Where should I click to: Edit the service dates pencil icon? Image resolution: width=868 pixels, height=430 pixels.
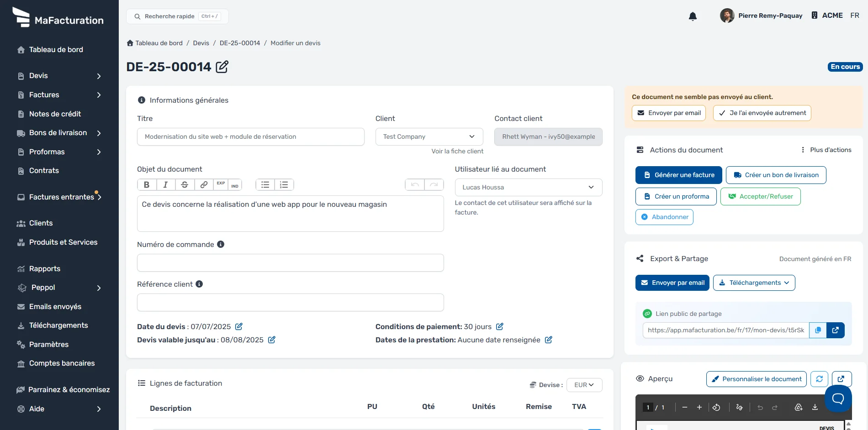click(x=549, y=340)
